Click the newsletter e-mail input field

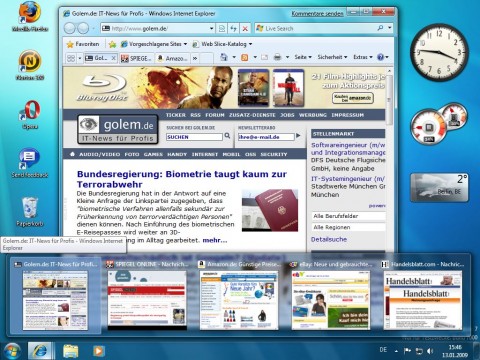[266, 137]
